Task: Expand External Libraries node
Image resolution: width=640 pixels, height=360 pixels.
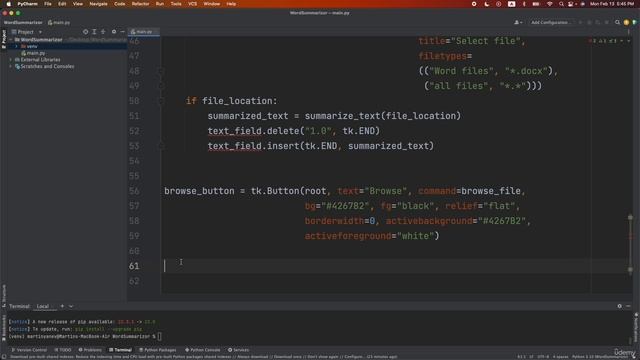Action: (11, 60)
